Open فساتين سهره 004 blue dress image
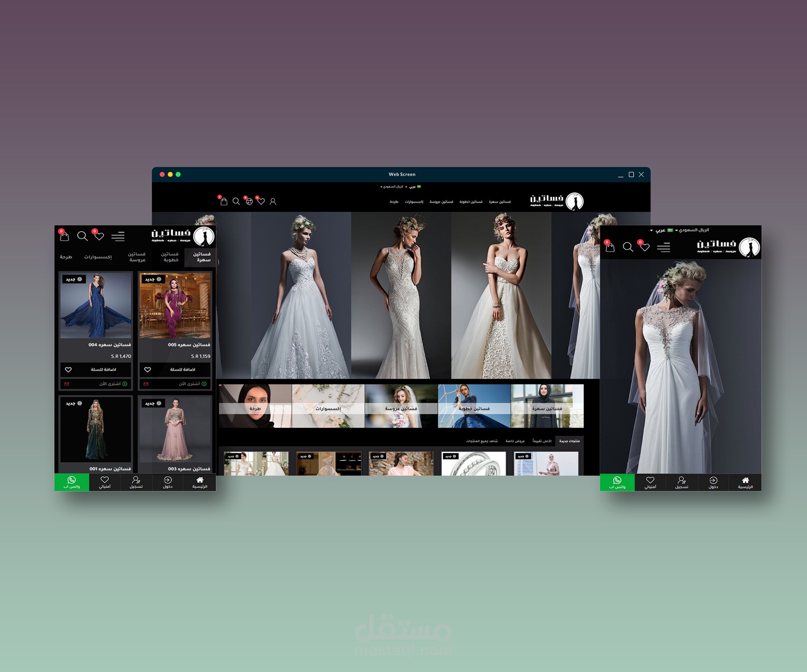 95,306
